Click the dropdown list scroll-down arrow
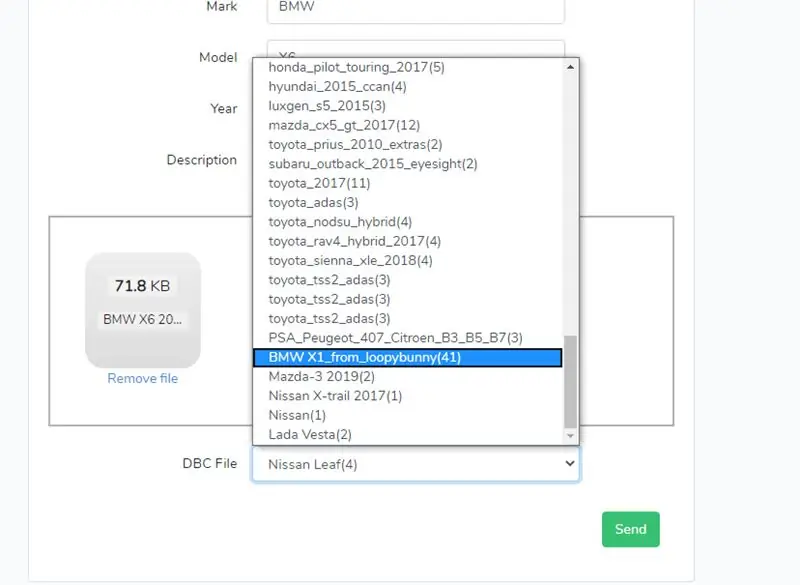 (570, 436)
